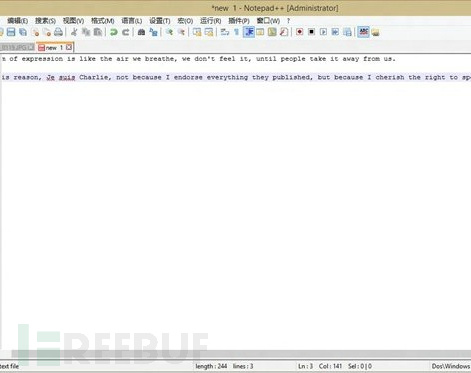471x373 pixels.
Task: Open the Replace dialog icon
Action: pyautogui.click(x=153, y=32)
